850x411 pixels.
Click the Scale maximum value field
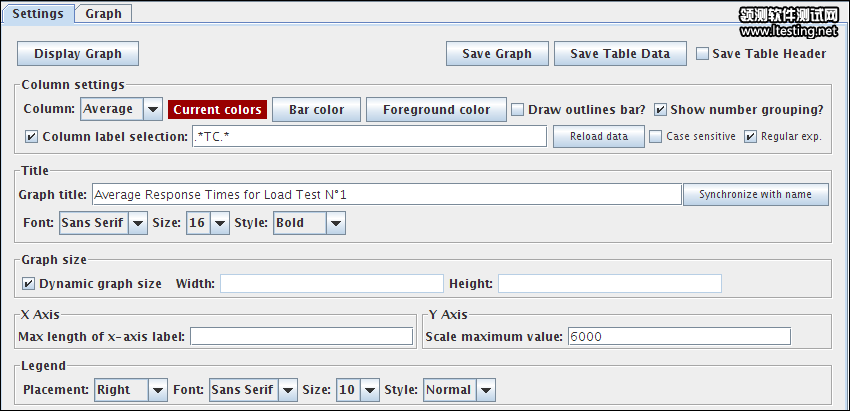[x=679, y=336]
